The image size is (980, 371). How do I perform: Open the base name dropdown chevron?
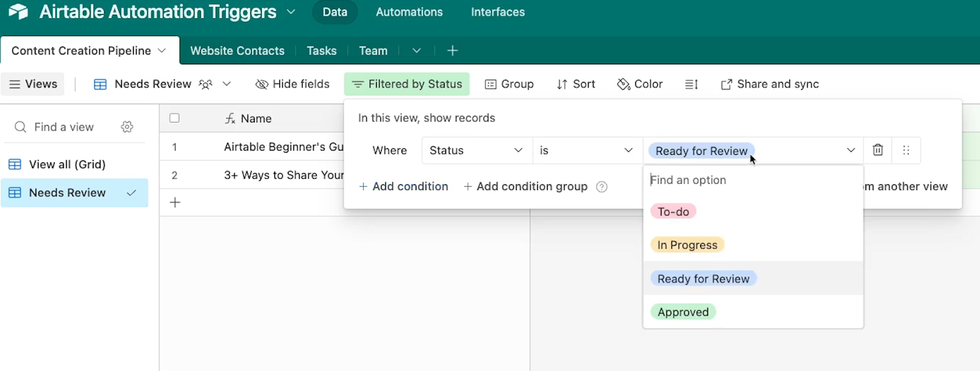(291, 12)
